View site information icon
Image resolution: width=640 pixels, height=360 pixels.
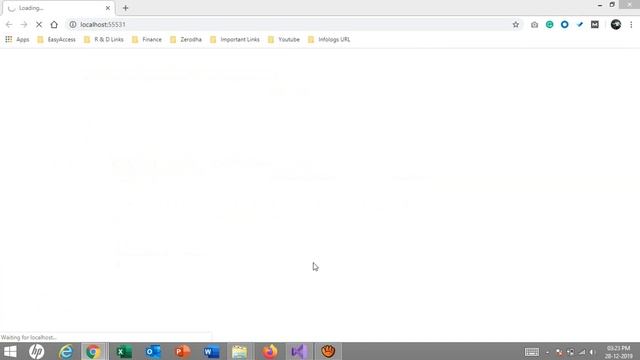click(x=73, y=24)
